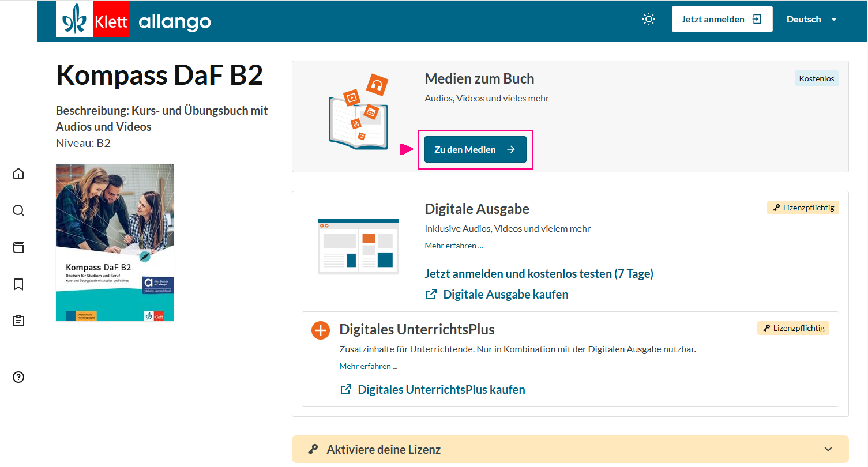Click the Jetzt anmelden button
868x467 pixels.
pos(722,20)
